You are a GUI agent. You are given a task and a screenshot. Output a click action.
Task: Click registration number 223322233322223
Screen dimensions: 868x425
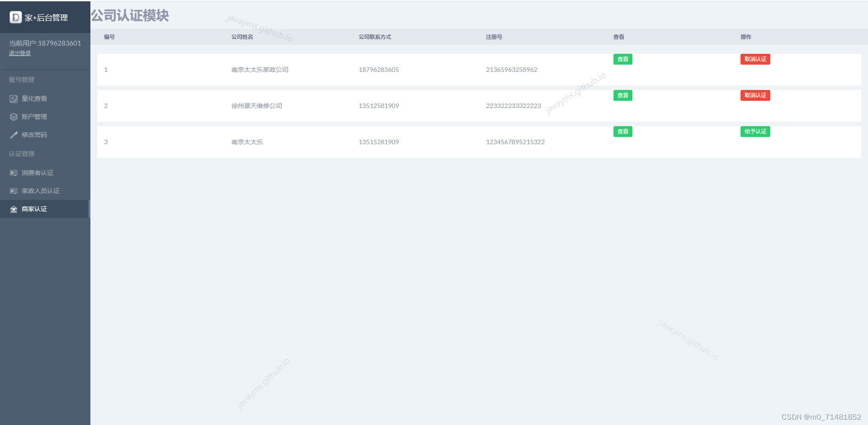[x=514, y=106]
